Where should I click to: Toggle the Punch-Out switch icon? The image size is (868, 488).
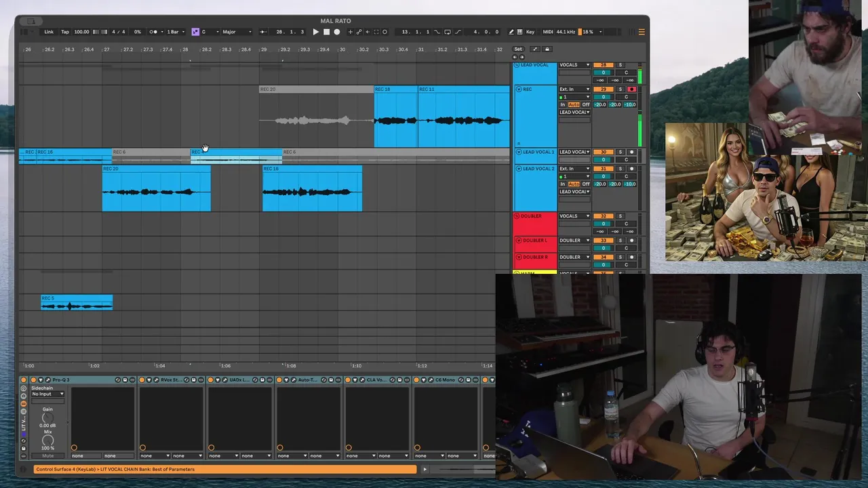tap(459, 32)
